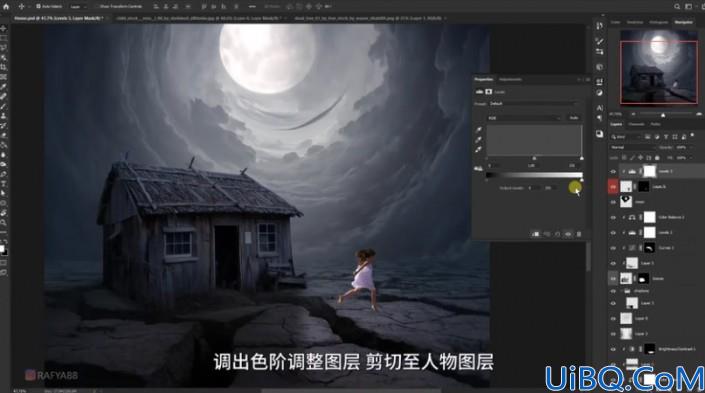Switch to the second document tab
705x393 pixels.
(198, 18)
